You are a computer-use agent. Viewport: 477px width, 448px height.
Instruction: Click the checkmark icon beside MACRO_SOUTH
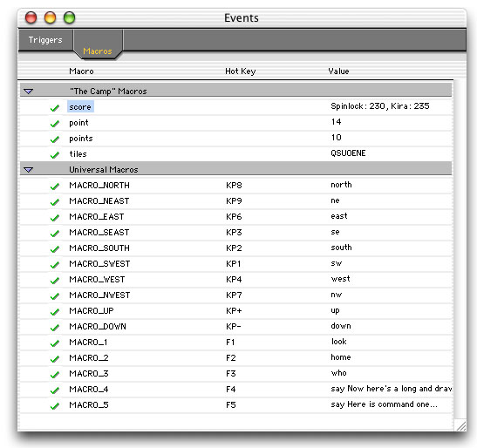click(x=55, y=248)
